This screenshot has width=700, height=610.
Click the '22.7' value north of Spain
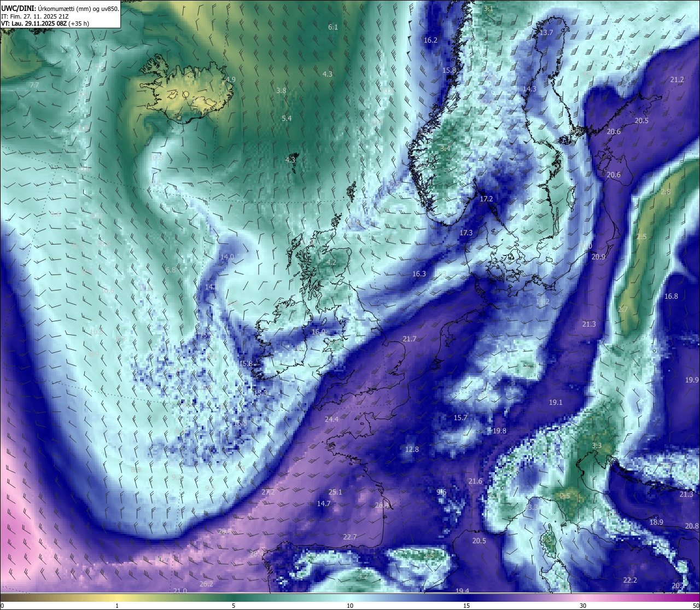coord(350,537)
